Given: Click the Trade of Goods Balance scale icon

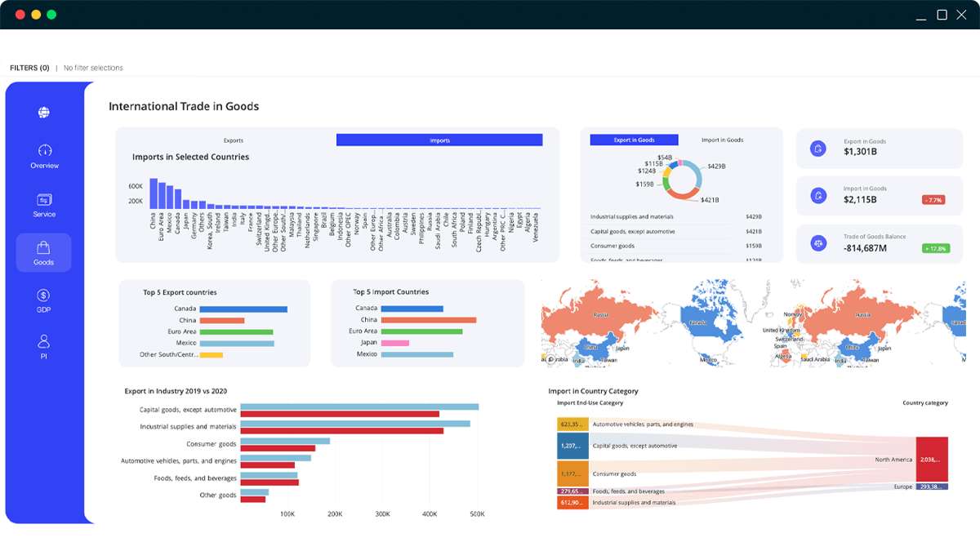Looking at the screenshot, I should [817, 242].
